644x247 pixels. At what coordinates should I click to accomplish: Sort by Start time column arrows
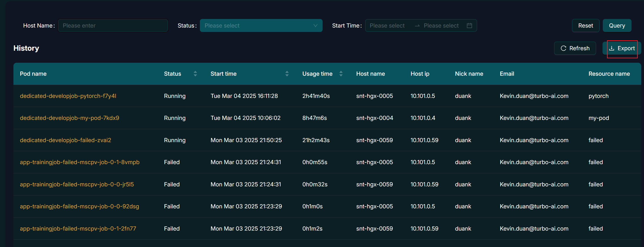coord(287,74)
